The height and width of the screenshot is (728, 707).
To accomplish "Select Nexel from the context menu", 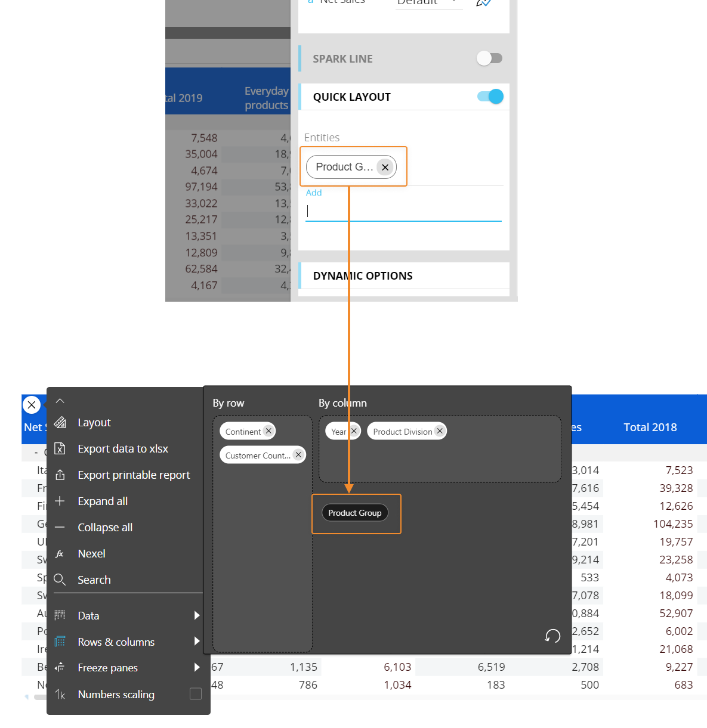I will pos(91,554).
